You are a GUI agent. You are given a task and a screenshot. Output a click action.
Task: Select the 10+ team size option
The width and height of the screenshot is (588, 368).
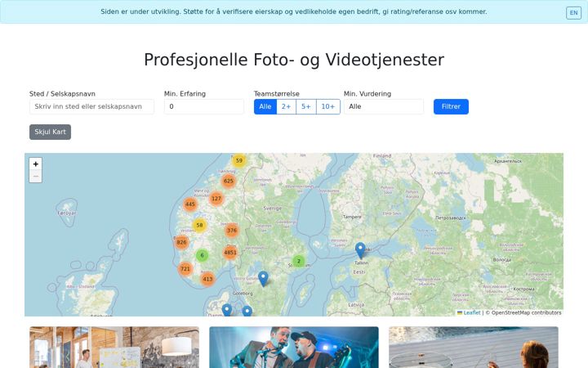[x=328, y=106]
